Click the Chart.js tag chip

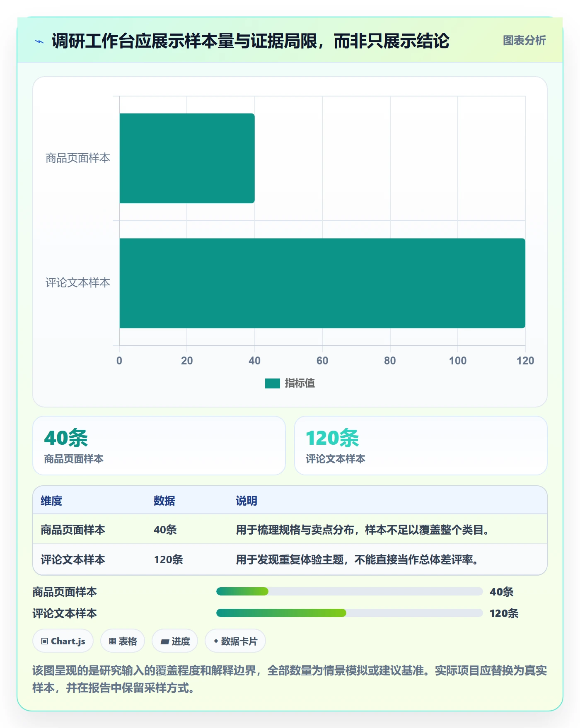(63, 641)
